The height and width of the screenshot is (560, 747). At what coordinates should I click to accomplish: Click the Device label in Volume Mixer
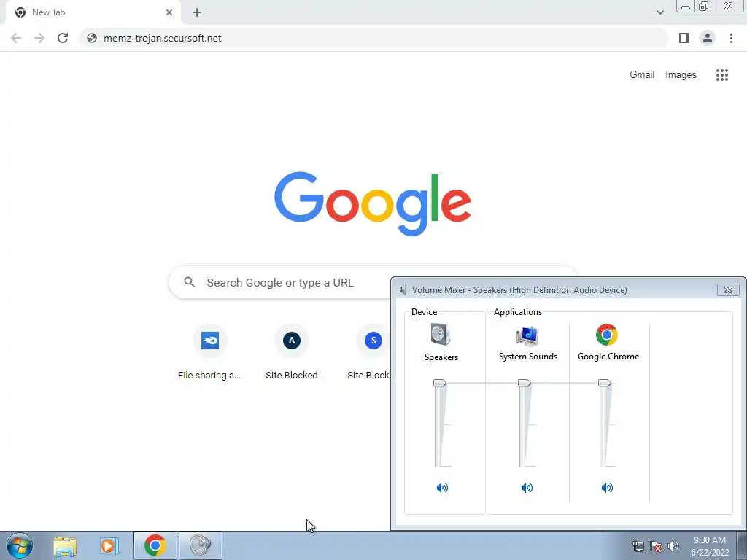pos(424,312)
